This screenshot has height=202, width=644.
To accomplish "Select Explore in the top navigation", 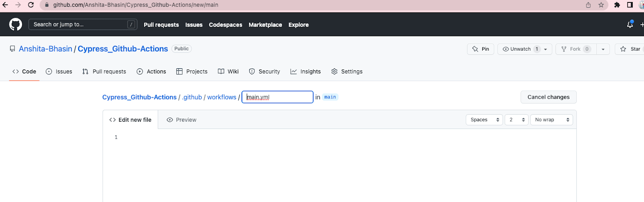I will pos(299,24).
